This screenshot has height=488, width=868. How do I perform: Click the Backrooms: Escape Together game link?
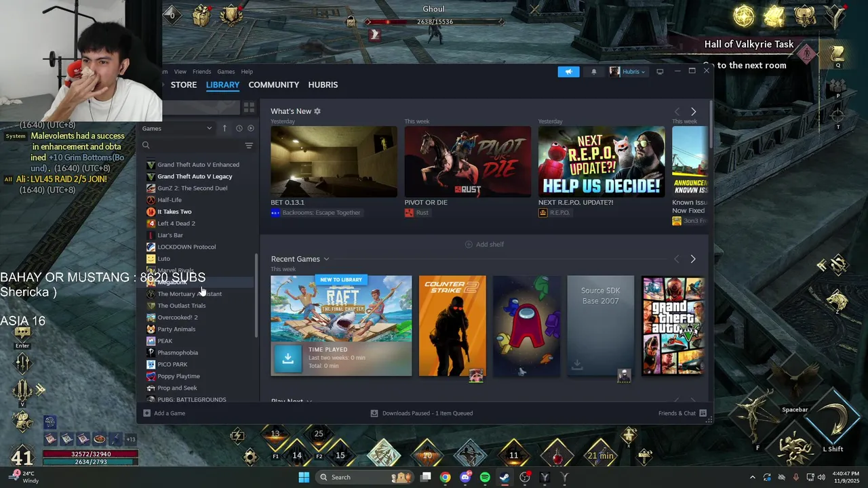point(321,213)
